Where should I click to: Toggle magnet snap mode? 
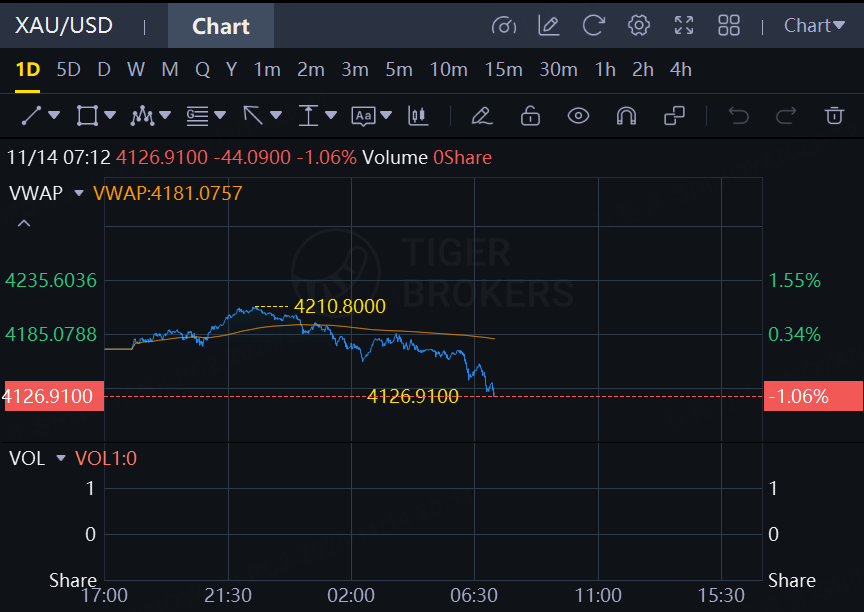(627, 116)
